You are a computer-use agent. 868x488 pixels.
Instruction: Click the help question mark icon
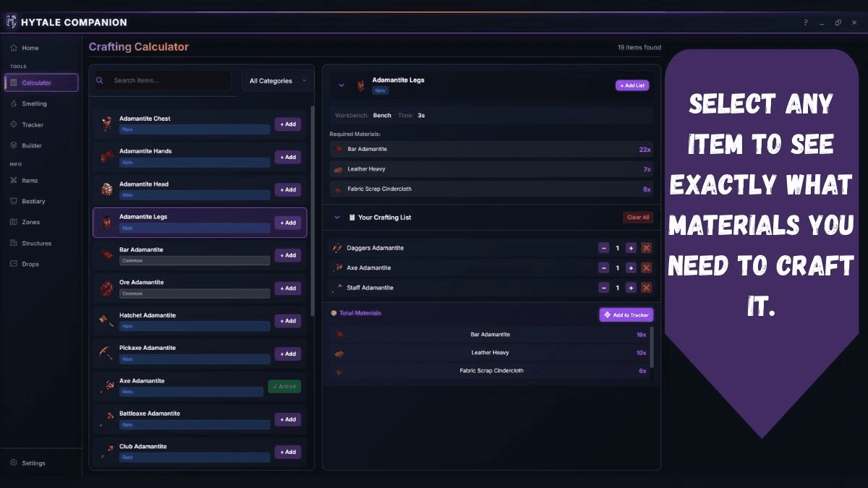click(806, 22)
